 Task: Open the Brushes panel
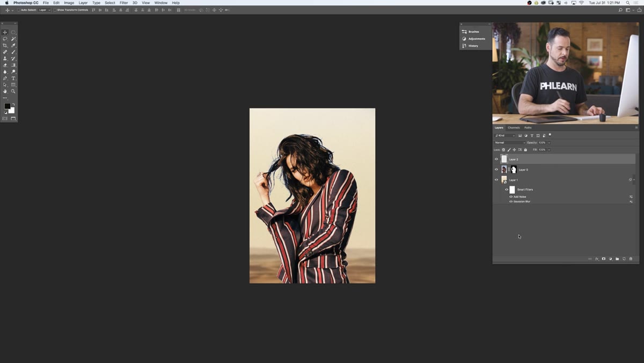coord(471,32)
